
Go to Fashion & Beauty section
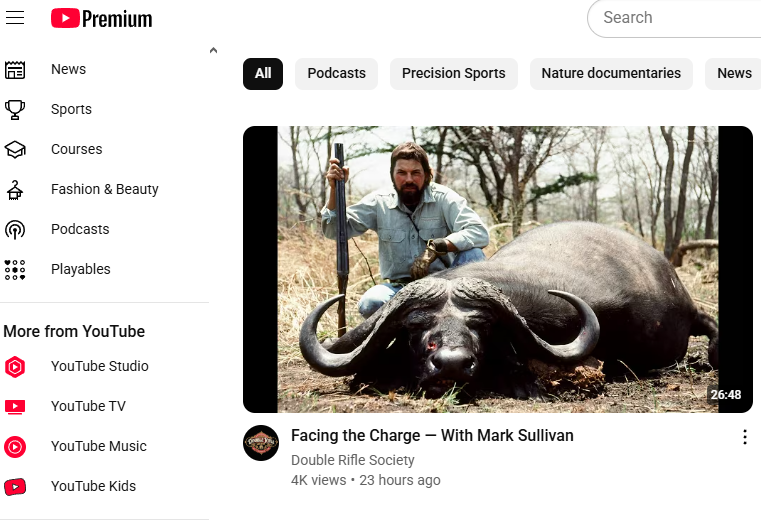click(x=104, y=189)
